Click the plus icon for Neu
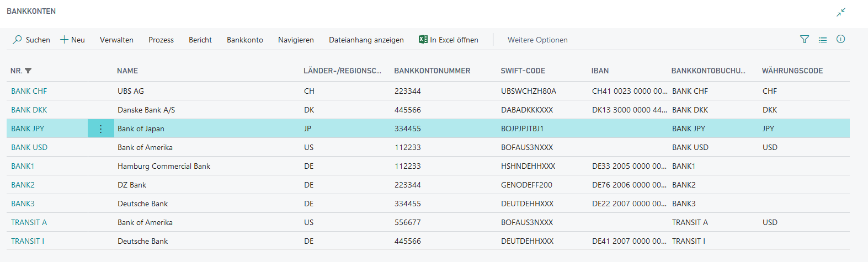 point(64,40)
